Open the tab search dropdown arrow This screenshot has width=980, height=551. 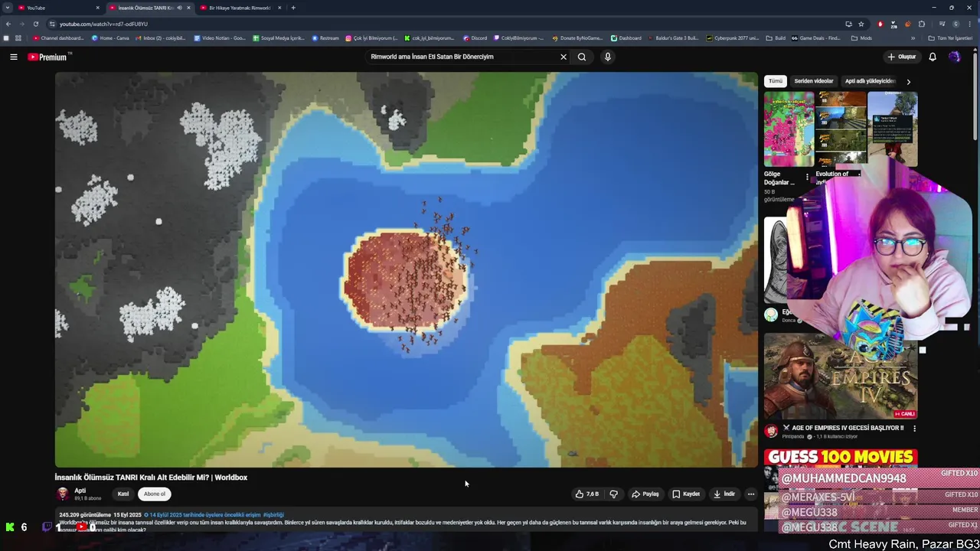click(7, 8)
